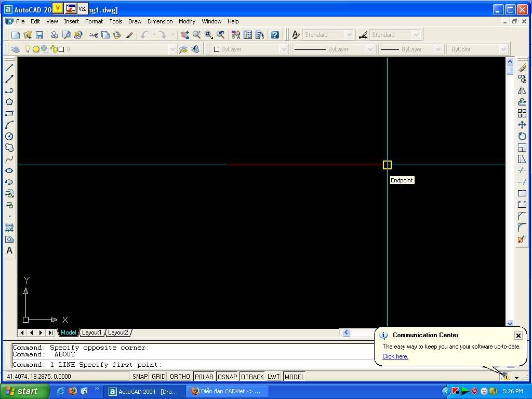The height and width of the screenshot is (399, 532).
Task: Select the Line drawing tool
Action: (9, 68)
